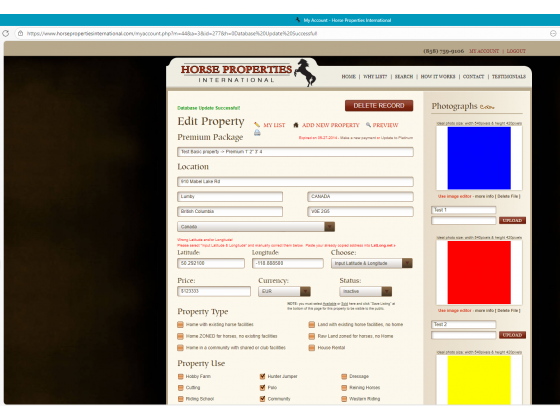Viewport: 560px width, 420px height.
Task: Click the file path field above Test 1 UPLOAD
Action: click(464, 221)
